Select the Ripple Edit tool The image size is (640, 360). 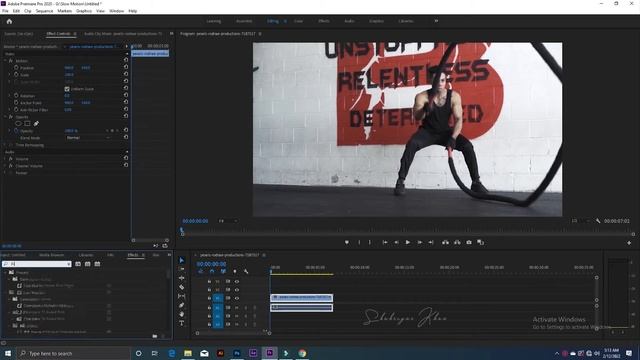[x=182, y=278]
